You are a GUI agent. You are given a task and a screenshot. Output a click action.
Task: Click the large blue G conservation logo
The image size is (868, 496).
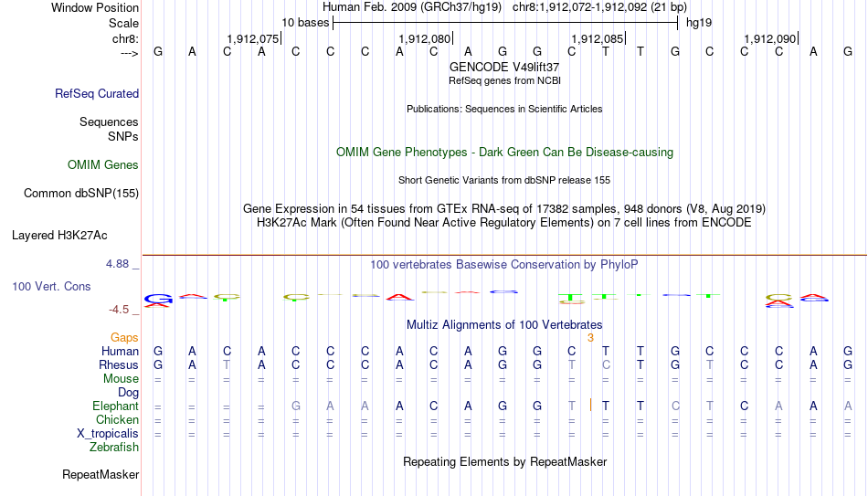coord(158,299)
